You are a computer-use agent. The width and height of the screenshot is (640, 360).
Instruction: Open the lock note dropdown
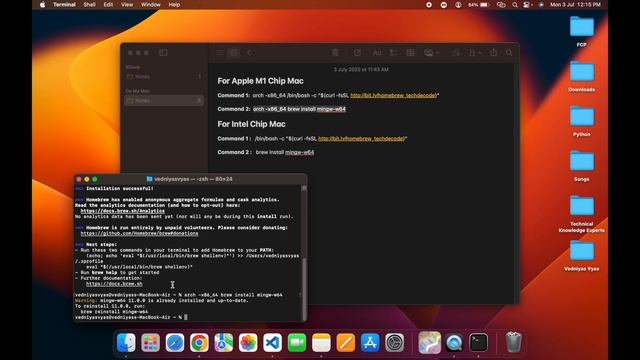pyautogui.click(x=475, y=53)
